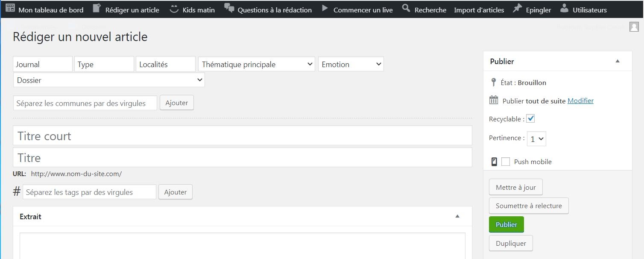The height and width of the screenshot is (259, 644).
Task: Click the user avatar in the top right
Action: (x=634, y=27)
